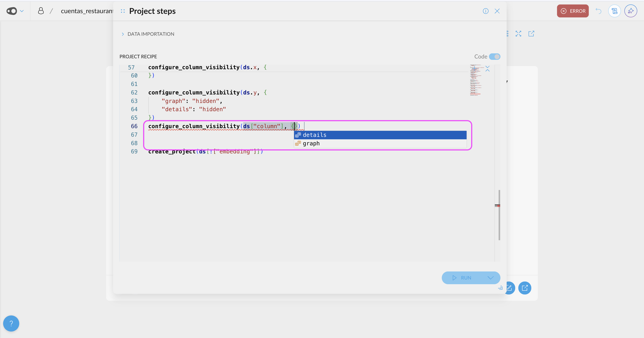Click the fullscreen expand arrows icon
This screenshot has height=338, width=644.
518,34
